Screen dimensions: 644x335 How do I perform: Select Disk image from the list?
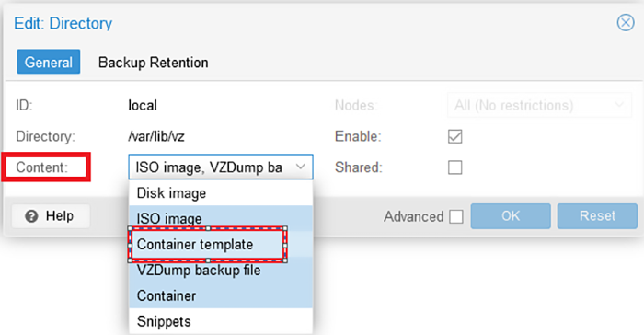(221, 193)
